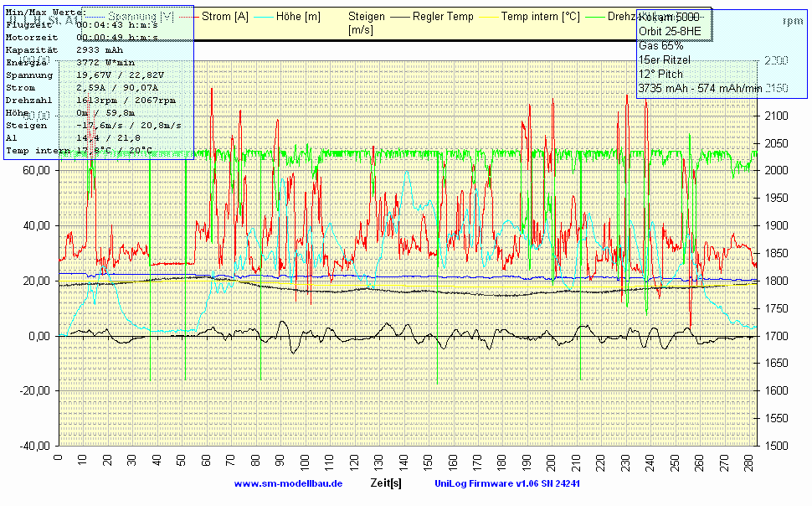Click the 2100 label on rpm axis

pyautogui.click(x=776, y=116)
